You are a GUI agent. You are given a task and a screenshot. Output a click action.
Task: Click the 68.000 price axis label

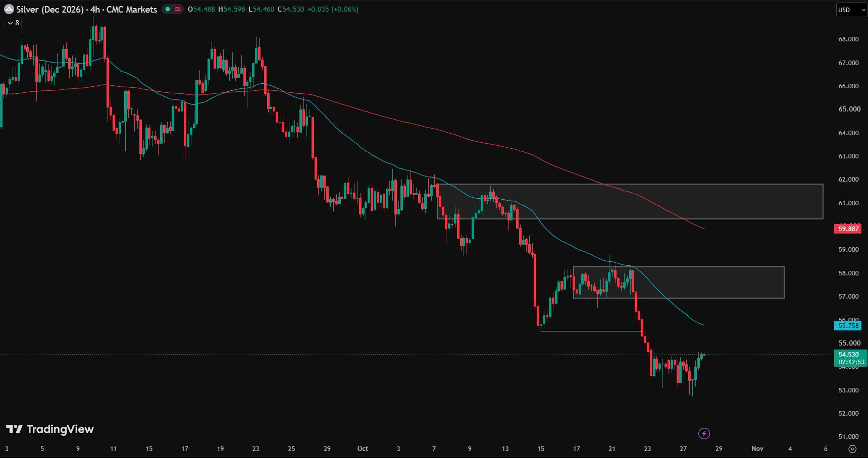[848, 39]
